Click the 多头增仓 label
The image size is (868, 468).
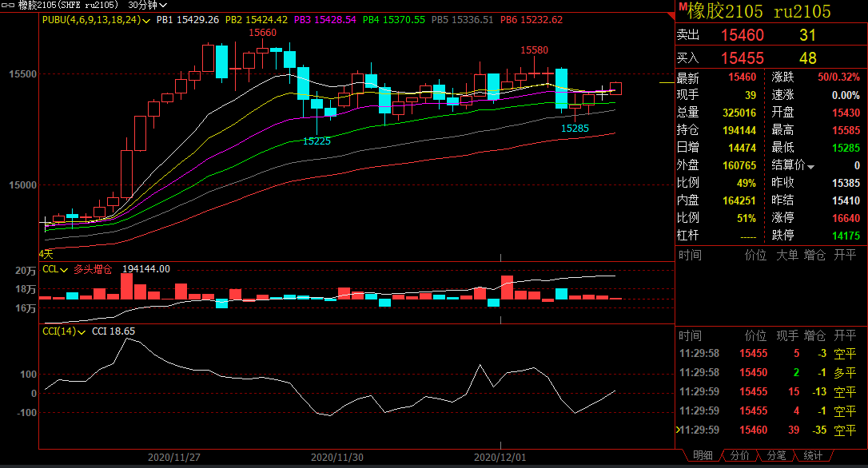coord(93,270)
